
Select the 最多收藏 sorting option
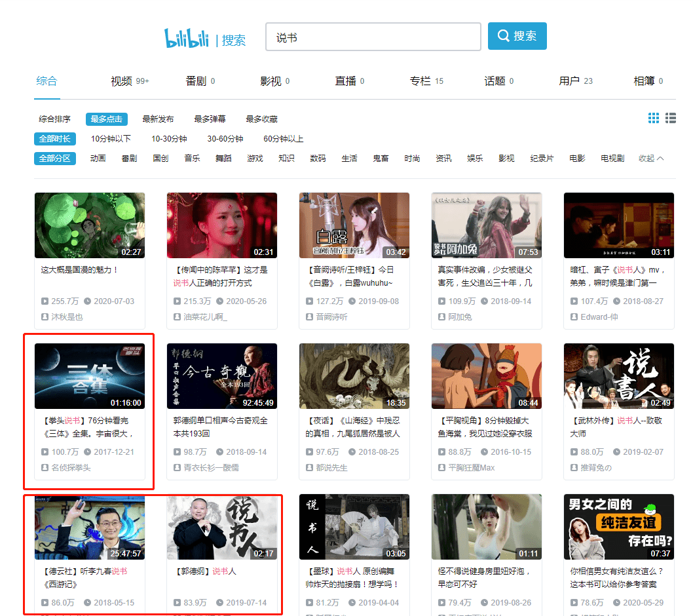click(261, 119)
